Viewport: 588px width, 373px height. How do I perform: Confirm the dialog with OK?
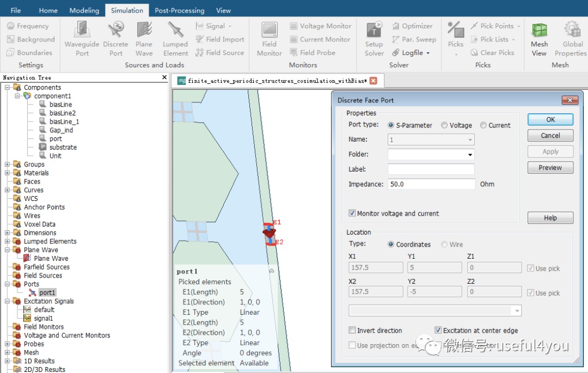[x=550, y=120]
